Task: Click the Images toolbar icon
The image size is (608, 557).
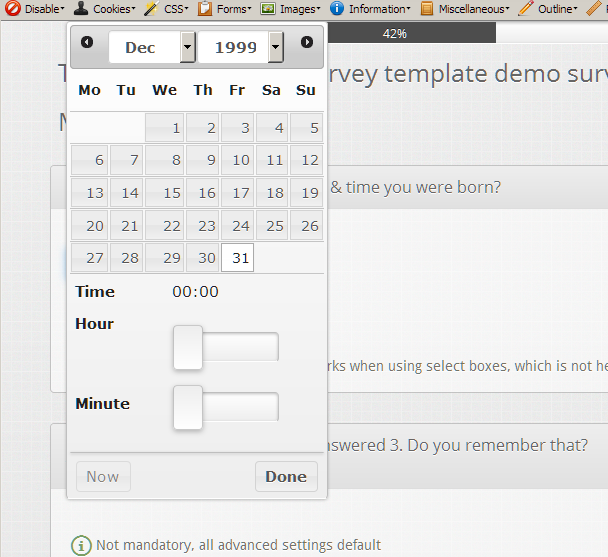Action: point(268,9)
